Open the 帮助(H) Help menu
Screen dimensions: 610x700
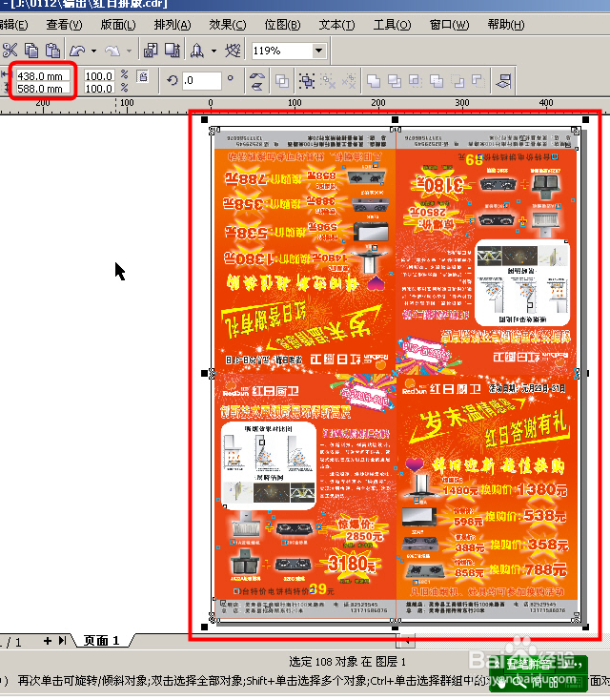point(506,25)
